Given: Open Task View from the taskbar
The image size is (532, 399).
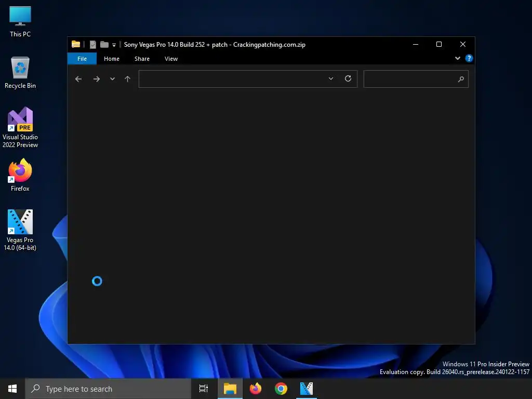Looking at the screenshot, I should (204, 389).
